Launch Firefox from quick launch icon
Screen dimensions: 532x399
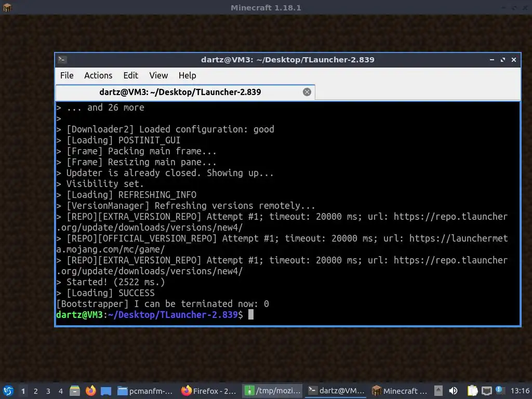tap(90, 391)
